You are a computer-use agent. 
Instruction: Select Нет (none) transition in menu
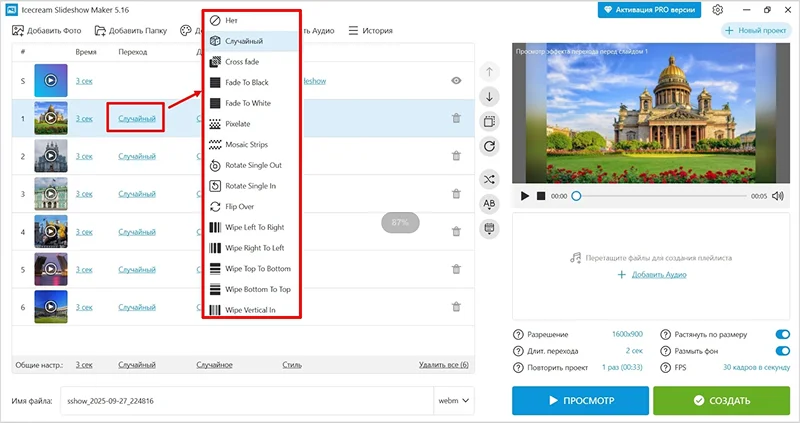[252, 20]
